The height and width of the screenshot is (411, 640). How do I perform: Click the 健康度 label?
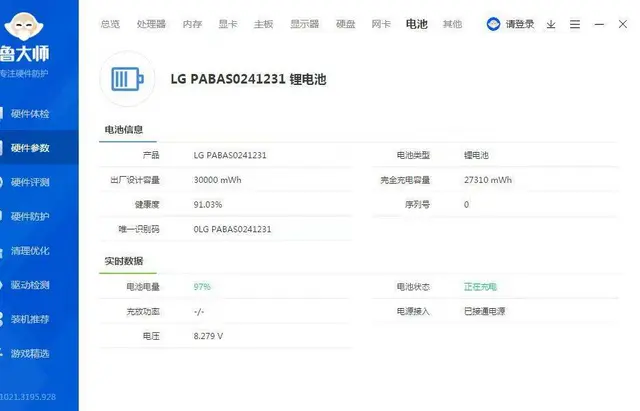(x=147, y=204)
